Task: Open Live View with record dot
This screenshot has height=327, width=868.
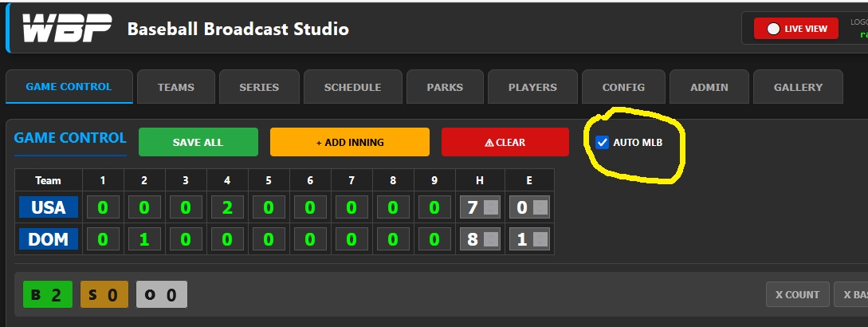Action: pyautogui.click(x=796, y=29)
